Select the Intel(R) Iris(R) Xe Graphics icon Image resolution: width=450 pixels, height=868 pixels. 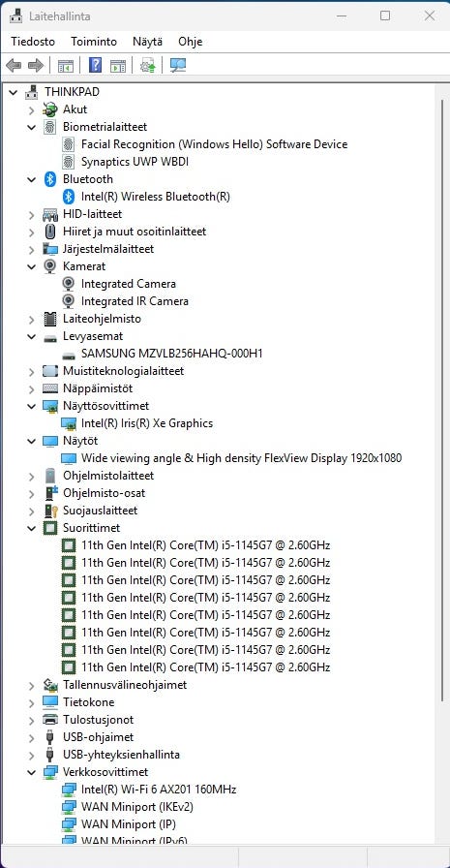click(x=69, y=423)
